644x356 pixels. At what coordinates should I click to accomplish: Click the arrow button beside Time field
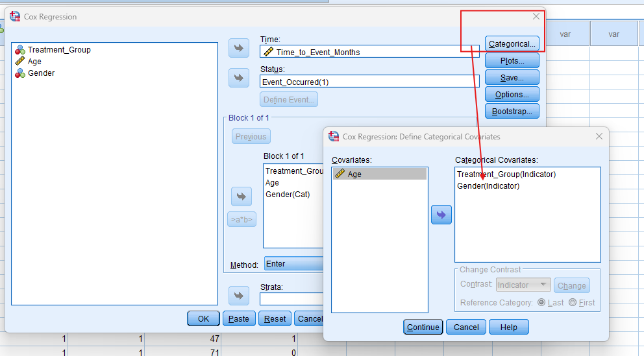[x=239, y=48]
